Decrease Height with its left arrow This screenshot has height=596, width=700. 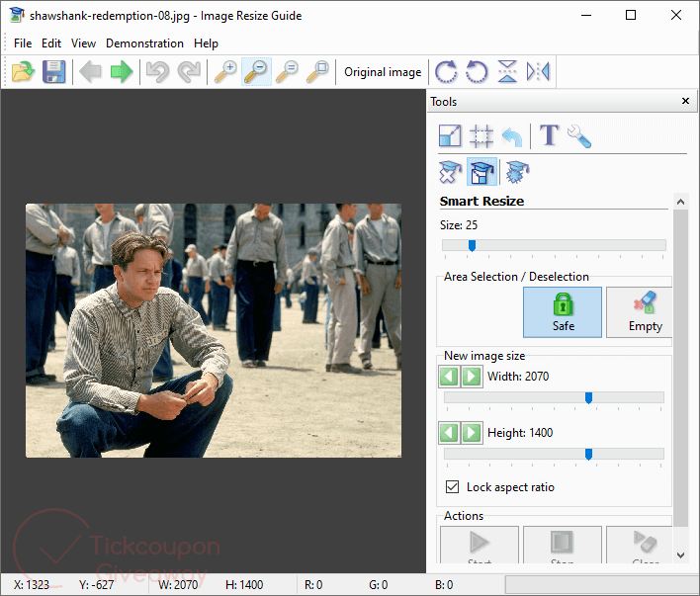click(449, 433)
